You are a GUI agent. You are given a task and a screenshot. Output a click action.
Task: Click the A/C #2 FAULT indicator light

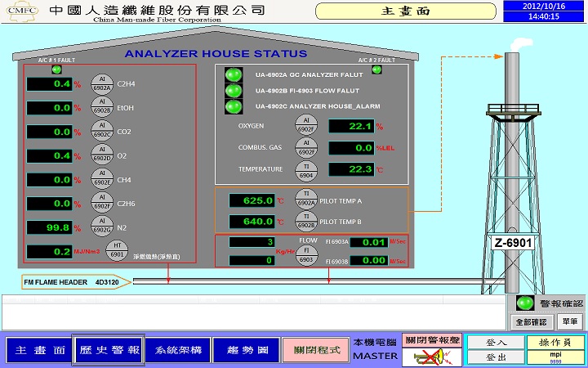click(x=376, y=70)
